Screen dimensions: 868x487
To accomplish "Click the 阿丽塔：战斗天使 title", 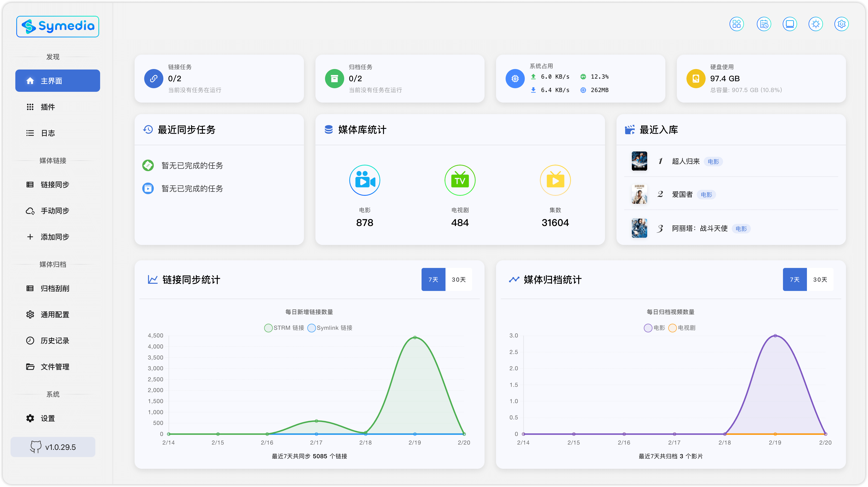I will click(700, 228).
